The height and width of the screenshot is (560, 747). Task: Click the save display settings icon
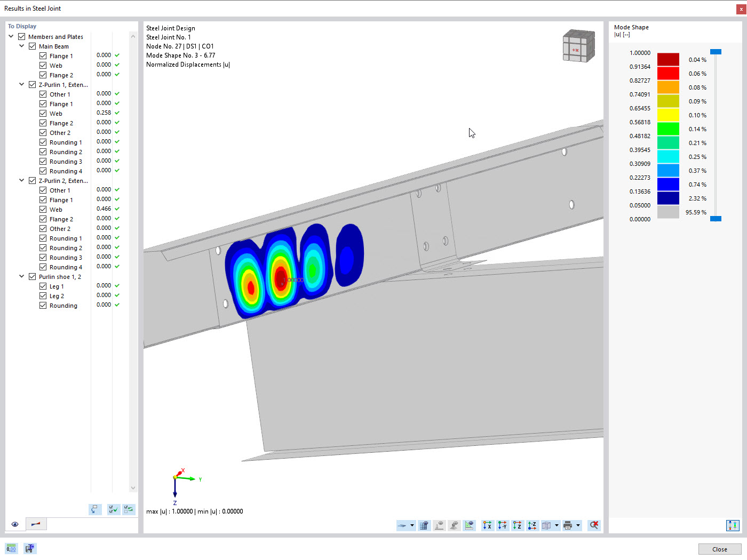[x=30, y=548]
